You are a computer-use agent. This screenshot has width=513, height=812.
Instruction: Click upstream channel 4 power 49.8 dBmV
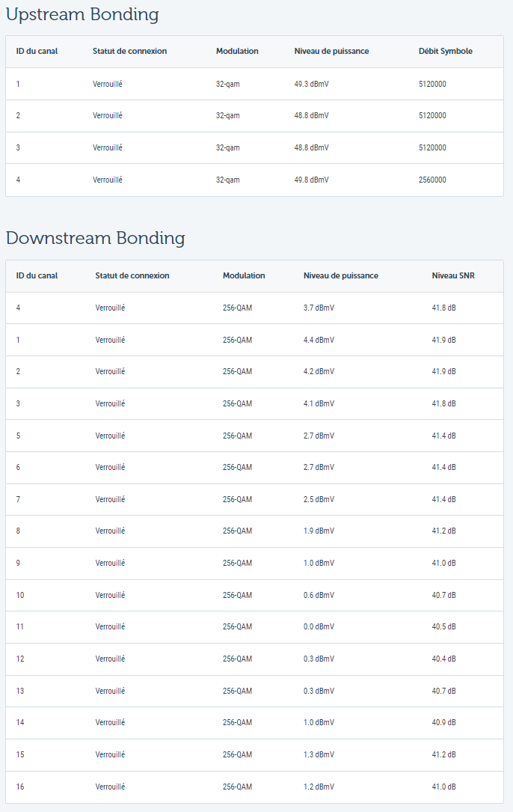(311, 180)
